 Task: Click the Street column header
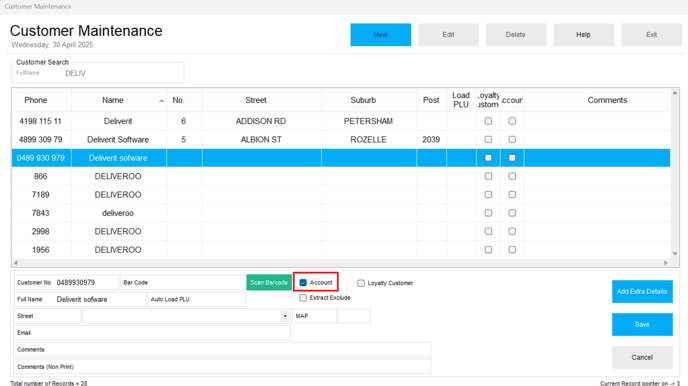(x=262, y=100)
